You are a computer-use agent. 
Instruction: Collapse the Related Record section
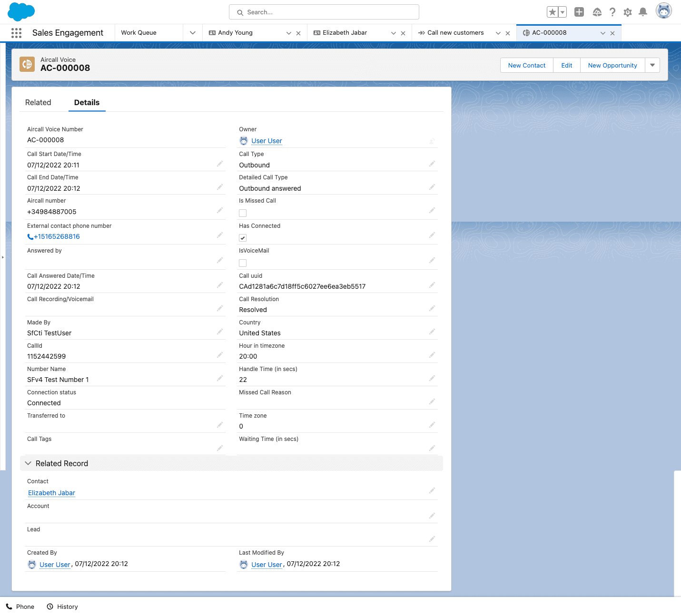pos(29,463)
